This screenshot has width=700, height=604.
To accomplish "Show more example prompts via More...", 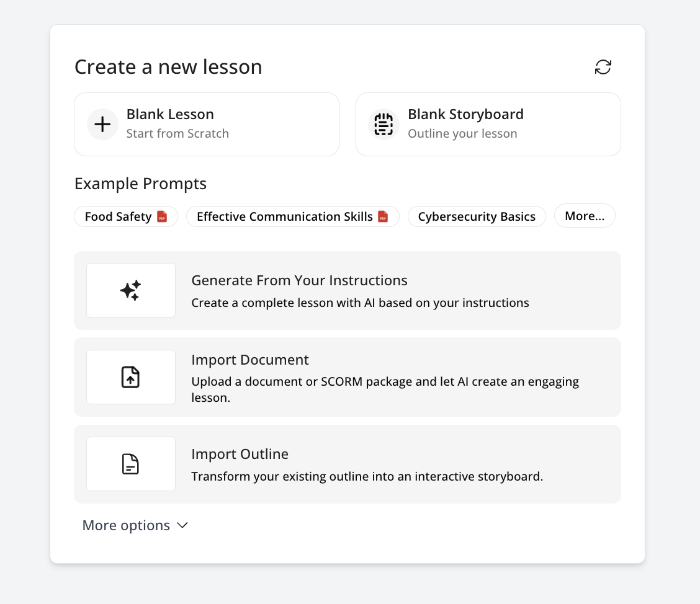I will pyautogui.click(x=584, y=216).
